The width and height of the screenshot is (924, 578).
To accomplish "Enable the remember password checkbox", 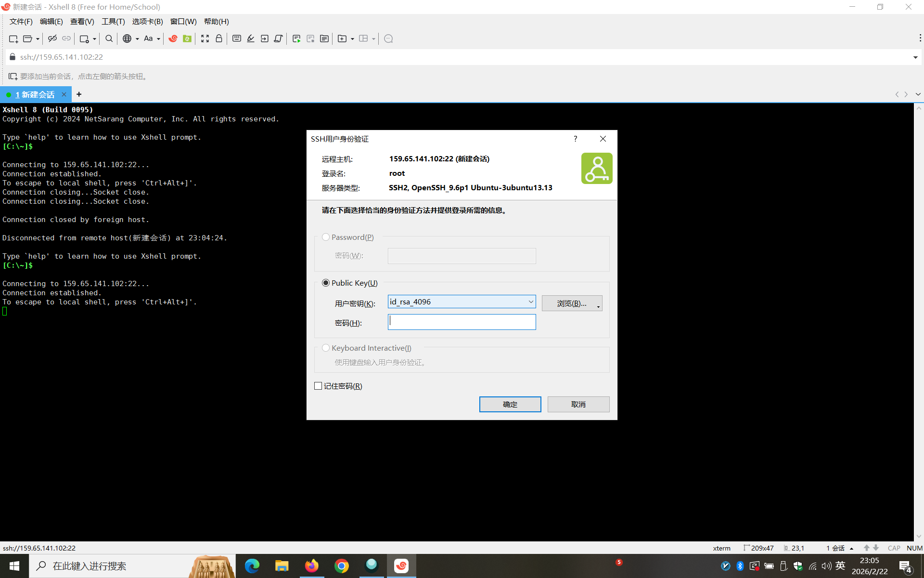I will 318,386.
